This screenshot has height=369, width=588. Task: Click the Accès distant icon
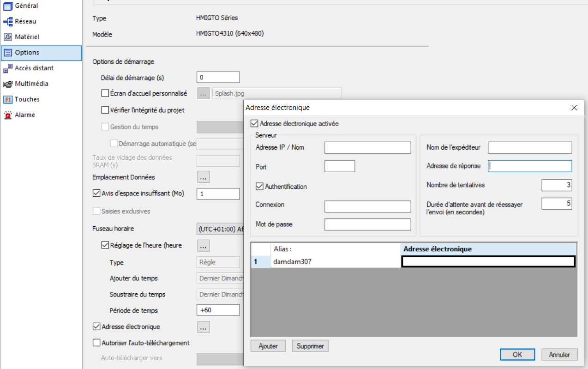pos(8,68)
